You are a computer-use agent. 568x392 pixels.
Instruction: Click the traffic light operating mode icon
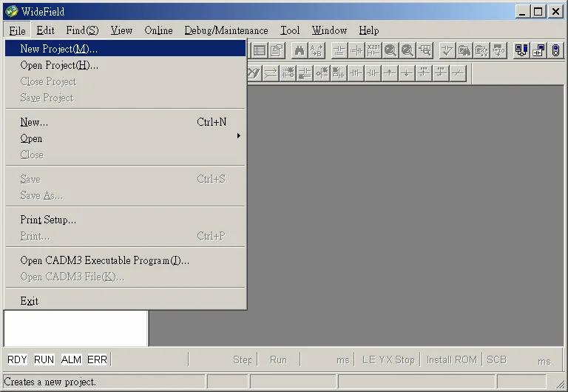(555, 51)
